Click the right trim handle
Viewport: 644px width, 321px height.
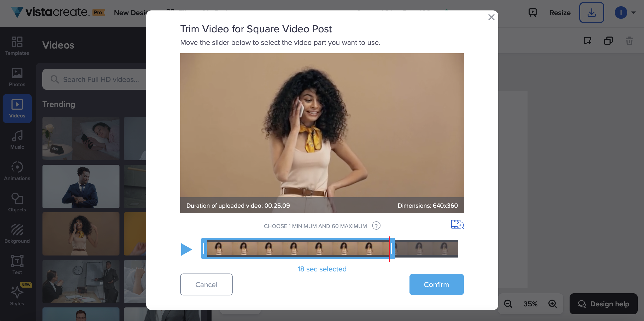pos(393,248)
